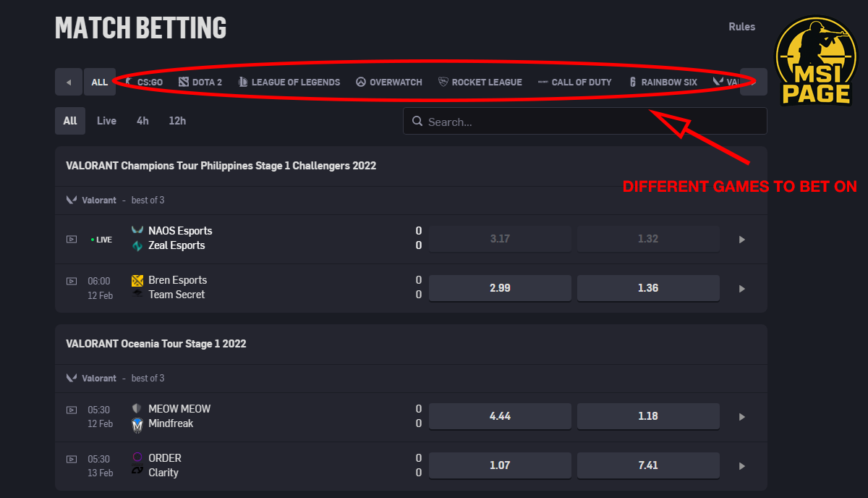Select the DOTA 2 game tab
The width and height of the screenshot is (868, 498).
(200, 82)
